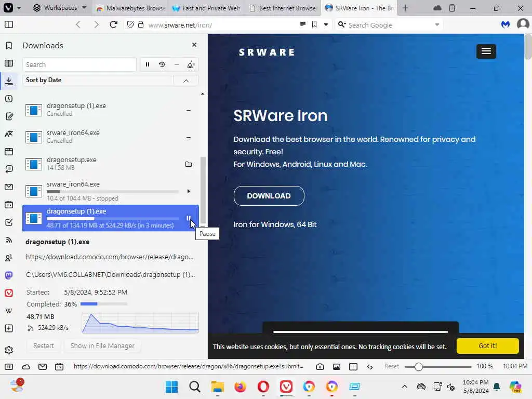This screenshot has width=532, height=399.
Task: Toggle Reader View icon in address bar
Action: point(303,24)
